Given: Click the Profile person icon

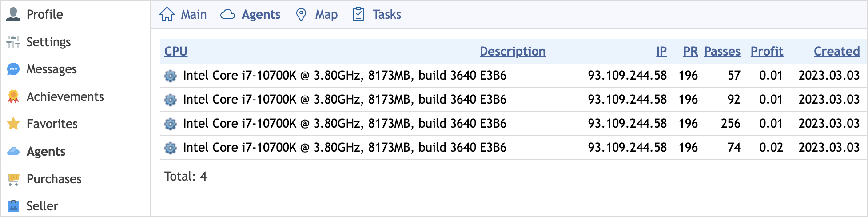Looking at the screenshot, I should 13,14.
